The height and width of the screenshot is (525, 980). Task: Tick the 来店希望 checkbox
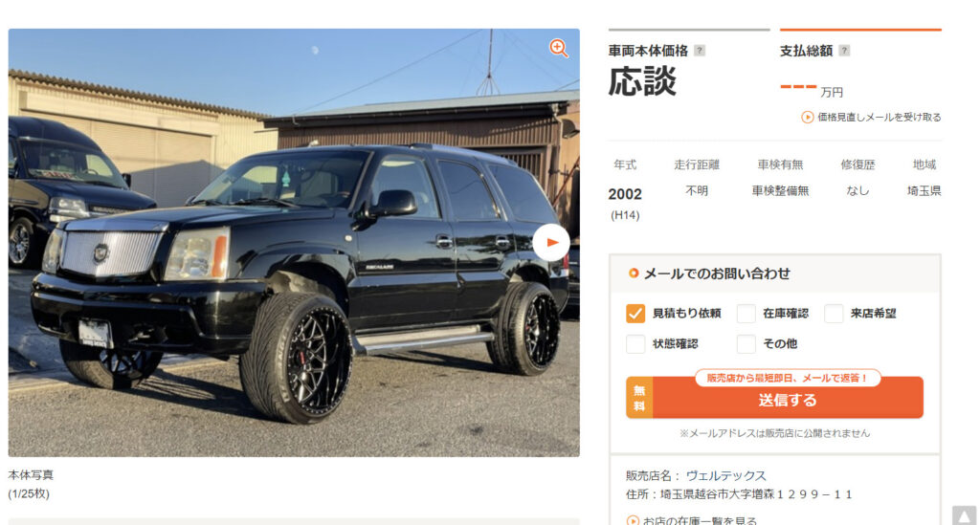(834, 314)
